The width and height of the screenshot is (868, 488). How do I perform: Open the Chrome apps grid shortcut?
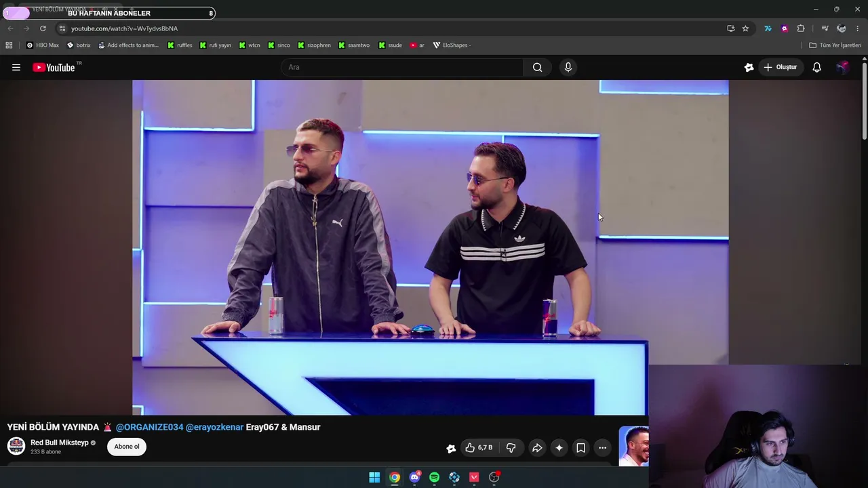click(x=9, y=45)
